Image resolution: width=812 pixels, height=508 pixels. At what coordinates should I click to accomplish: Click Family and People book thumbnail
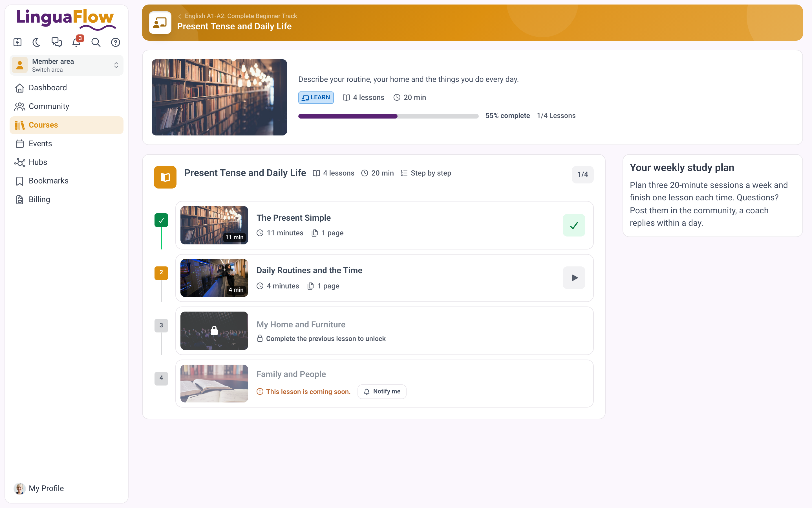click(x=214, y=383)
